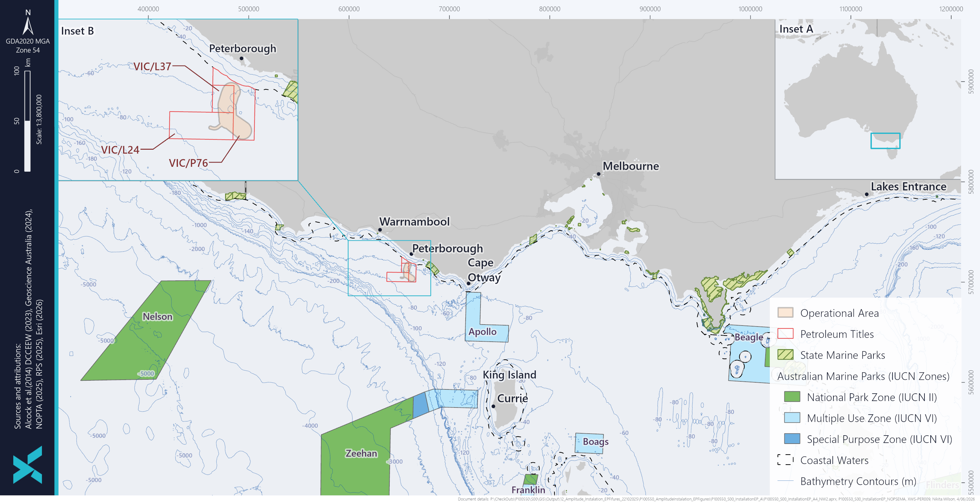The width and height of the screenshot is (980, 503).
Task: Click the north arrow symbol
Action: [x=28, y=26]
